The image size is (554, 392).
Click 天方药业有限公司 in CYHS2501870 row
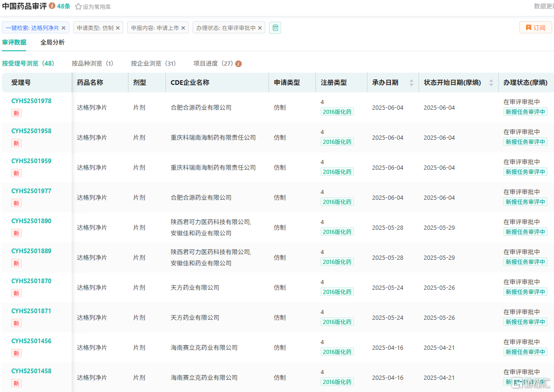(195, 288)
